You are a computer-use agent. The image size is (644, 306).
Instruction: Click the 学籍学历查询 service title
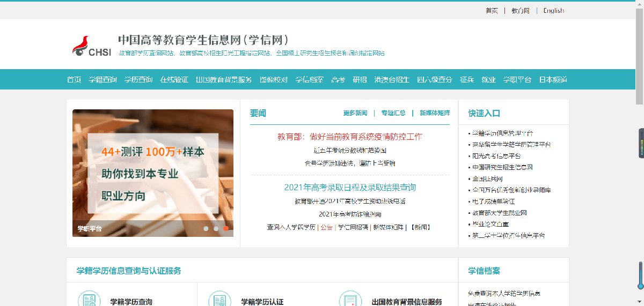tap(131, 302)
